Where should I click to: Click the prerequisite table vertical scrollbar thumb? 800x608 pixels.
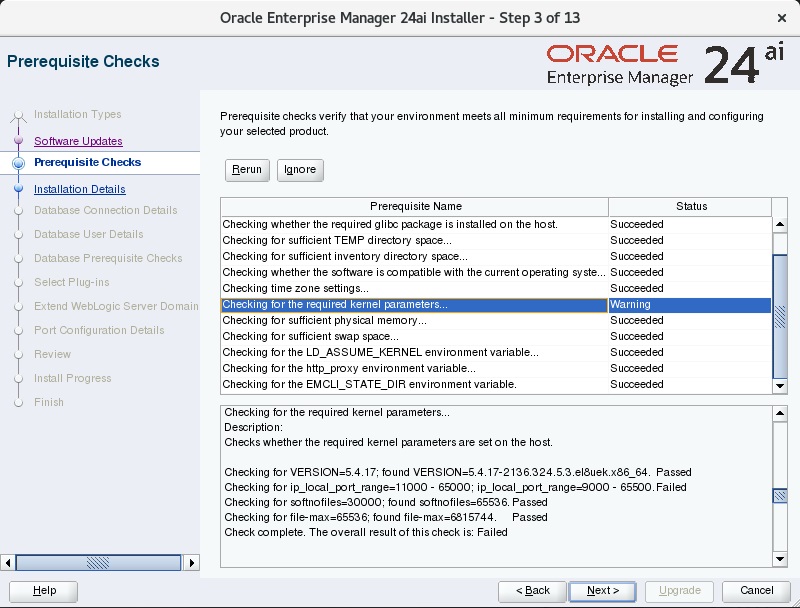tap(780, 316)
